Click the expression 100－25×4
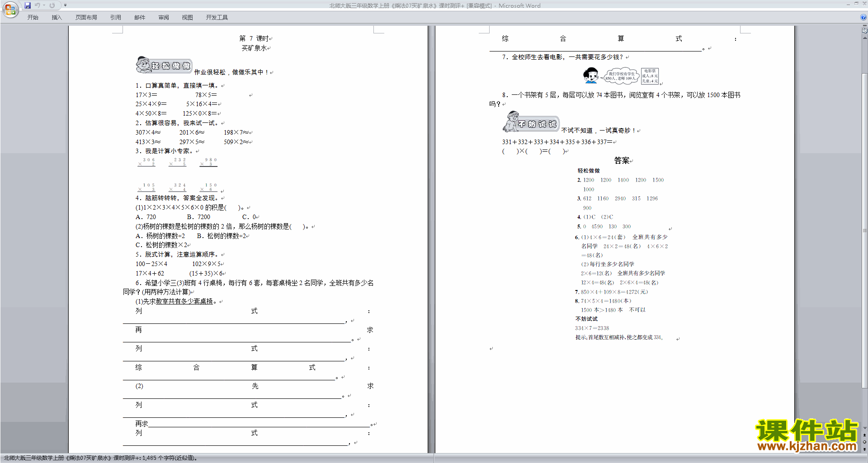This screenshot has height=463, width=868. click(151, 264)
